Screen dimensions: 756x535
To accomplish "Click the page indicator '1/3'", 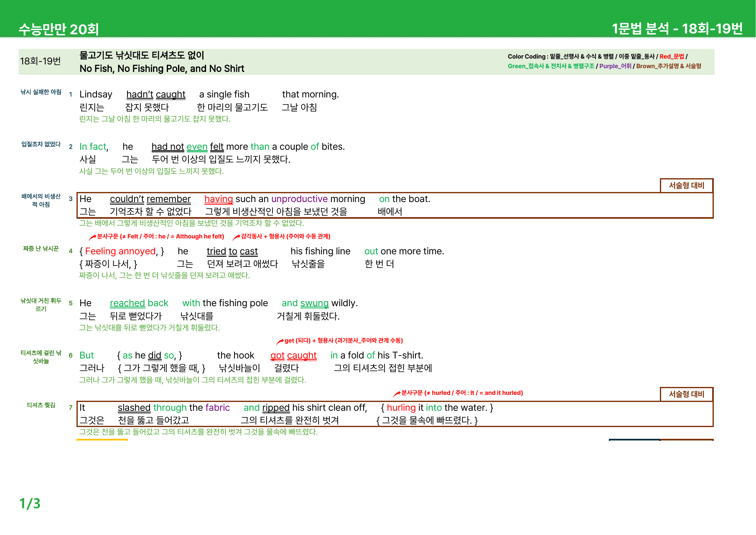I will pos(30,503).
